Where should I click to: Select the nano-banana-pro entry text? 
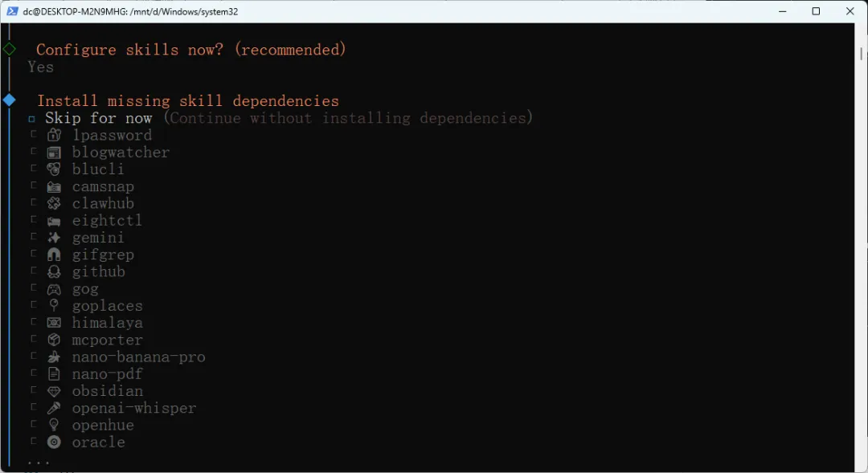pyautogui.click(x=138, y=357)
